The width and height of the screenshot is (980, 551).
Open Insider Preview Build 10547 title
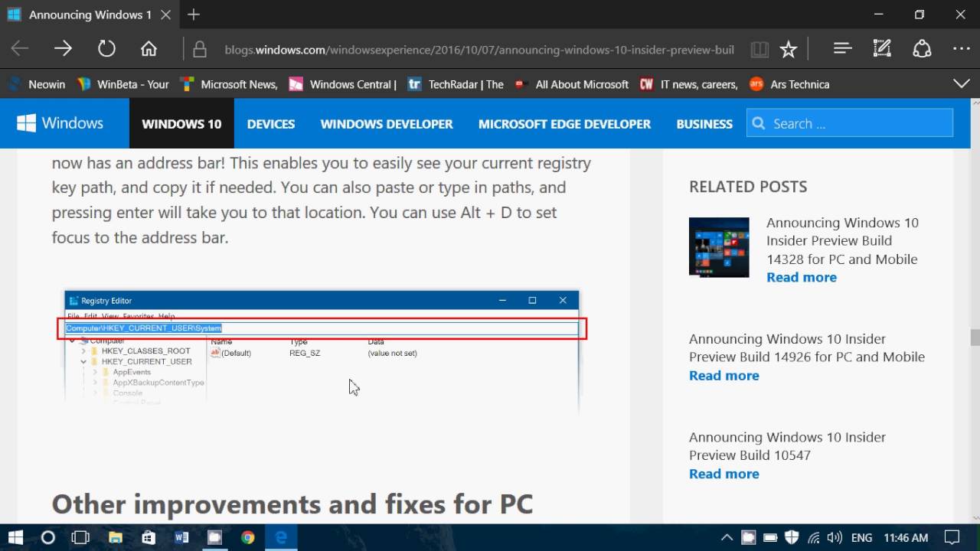click(x=787, y=445)
